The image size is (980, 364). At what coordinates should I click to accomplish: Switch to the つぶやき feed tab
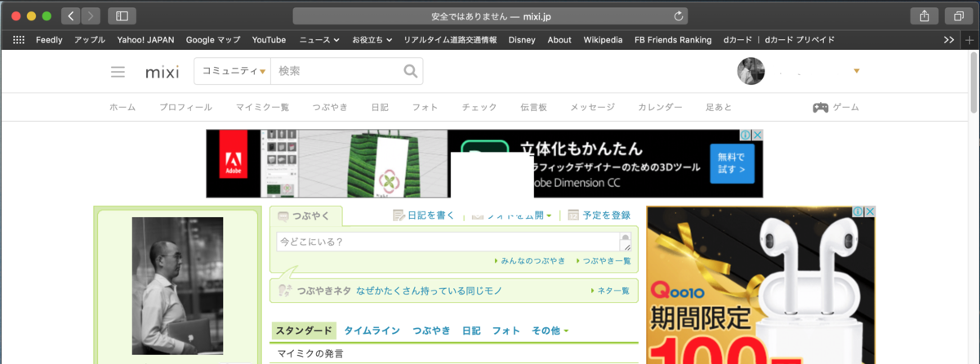point(431,331)
